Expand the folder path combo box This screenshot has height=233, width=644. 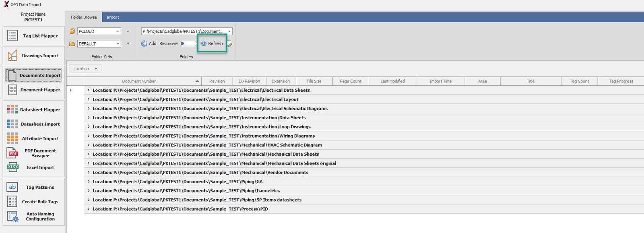(x=229, y=31)
